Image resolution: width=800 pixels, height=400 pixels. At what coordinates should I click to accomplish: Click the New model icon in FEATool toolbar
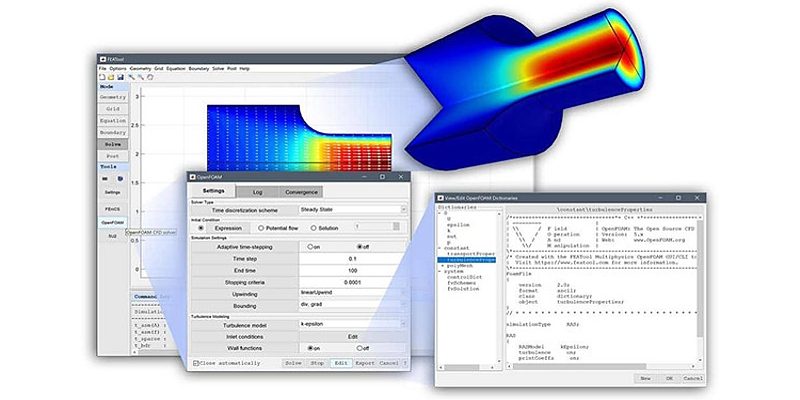pos(103,77)
